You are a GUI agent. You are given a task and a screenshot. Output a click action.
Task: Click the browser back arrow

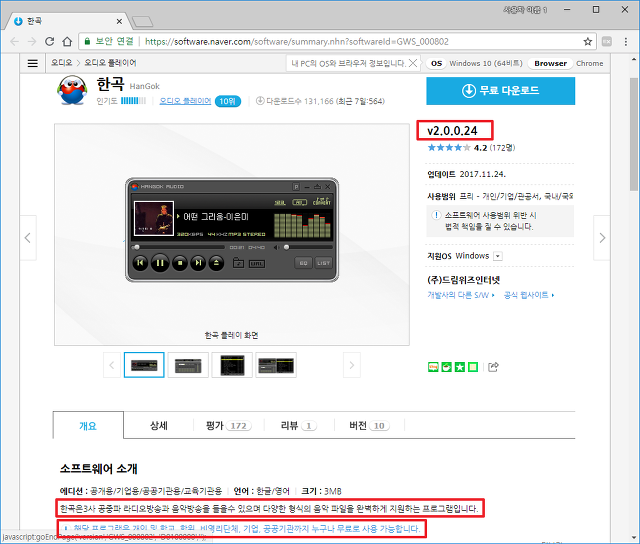(14, 42)
